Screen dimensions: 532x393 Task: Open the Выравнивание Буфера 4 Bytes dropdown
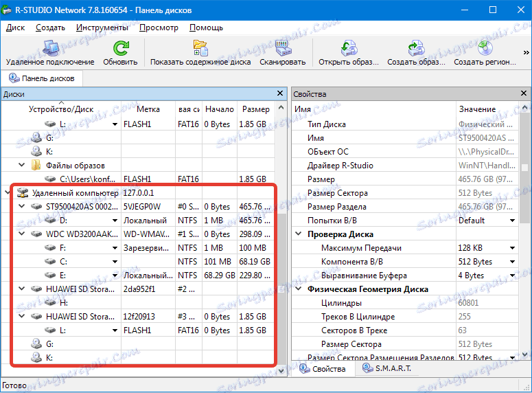tap(512, 276)
